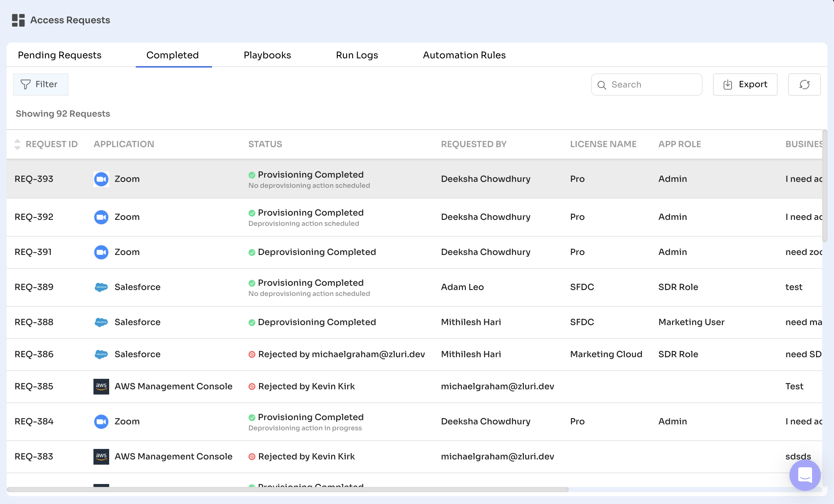Click the Salesforce icon in row REQ-388
The width and height of the screenshot is (834, 504).
point(101,322)
